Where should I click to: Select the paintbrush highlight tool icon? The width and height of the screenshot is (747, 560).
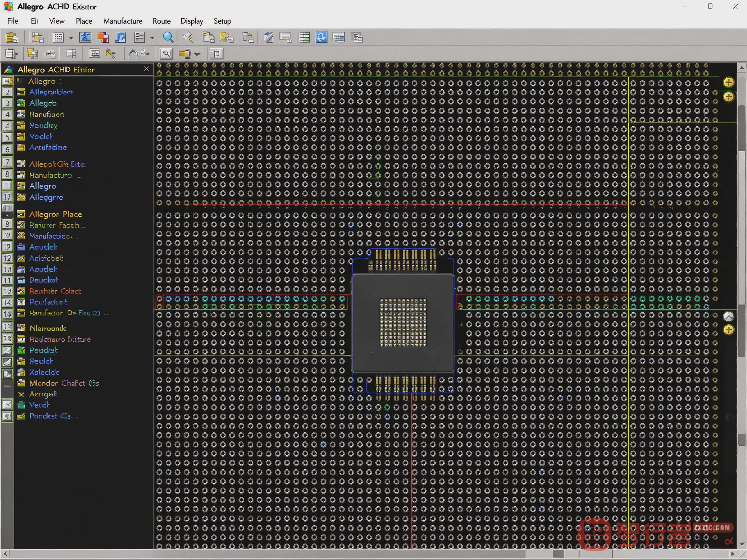pyautogui.click(x=188, y=37)
